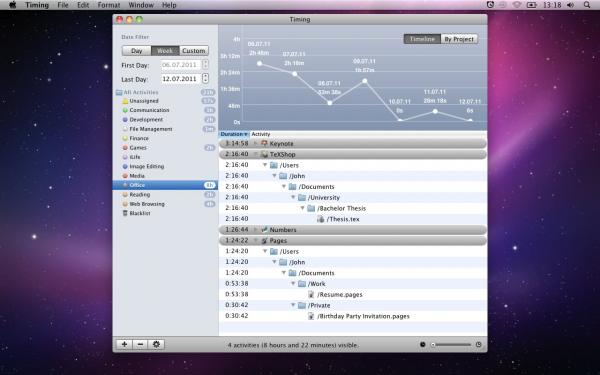Screen dimensions: 600x375
Task: Open the Edit menu
Action: [x=83, y=5]
